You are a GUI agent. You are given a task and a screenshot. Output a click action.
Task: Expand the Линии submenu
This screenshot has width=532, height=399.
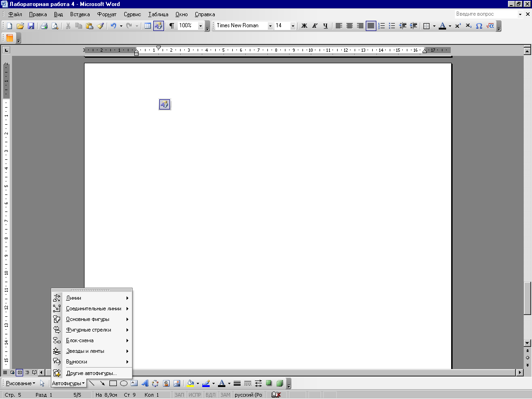coord(91,298)
